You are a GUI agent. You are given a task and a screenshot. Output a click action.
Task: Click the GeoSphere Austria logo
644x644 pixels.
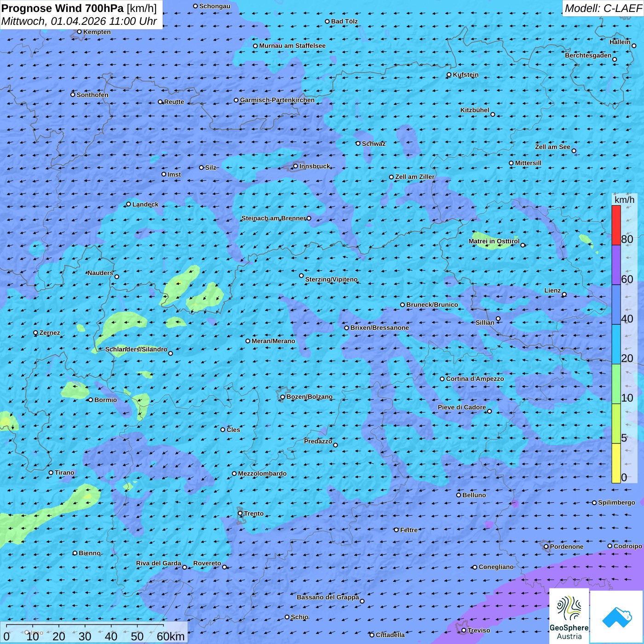click(x=569, y=615)
